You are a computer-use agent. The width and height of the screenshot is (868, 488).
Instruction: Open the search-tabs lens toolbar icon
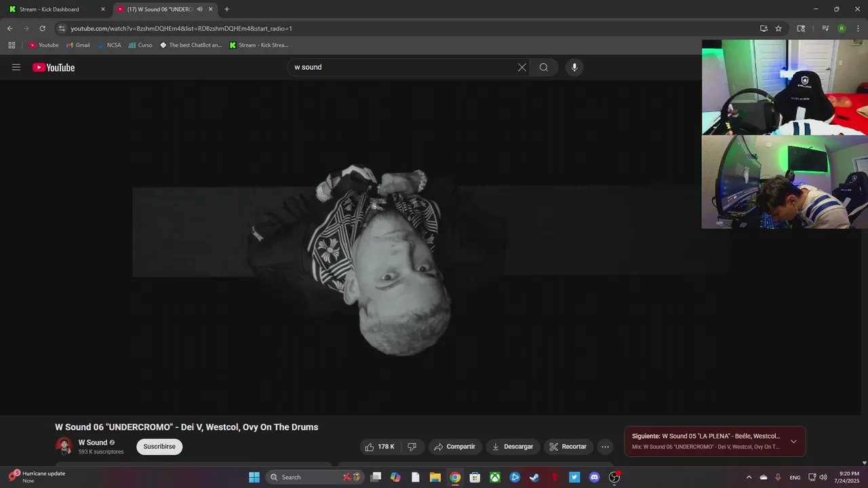(x=801, y=28)
